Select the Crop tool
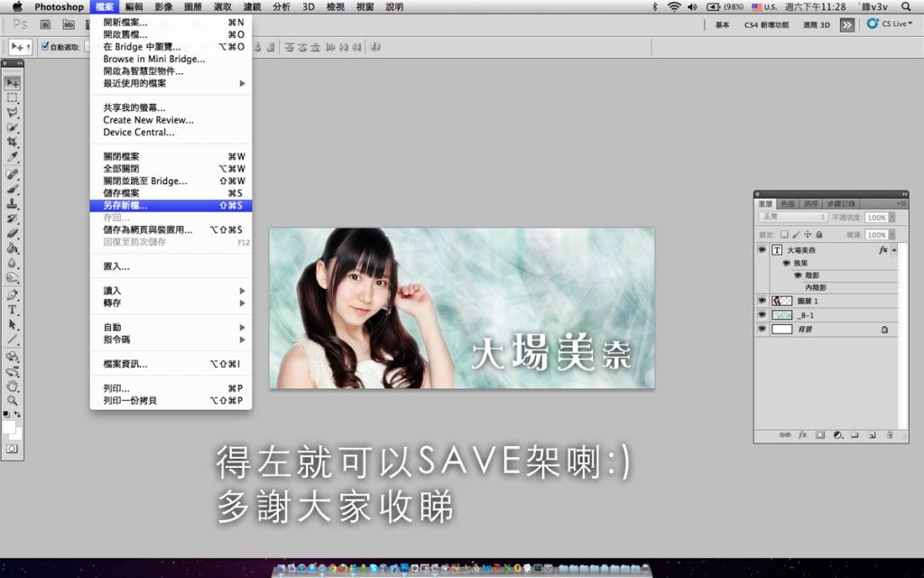The width and height of the screenshot is (924, 578). click(x=13, y=143)
